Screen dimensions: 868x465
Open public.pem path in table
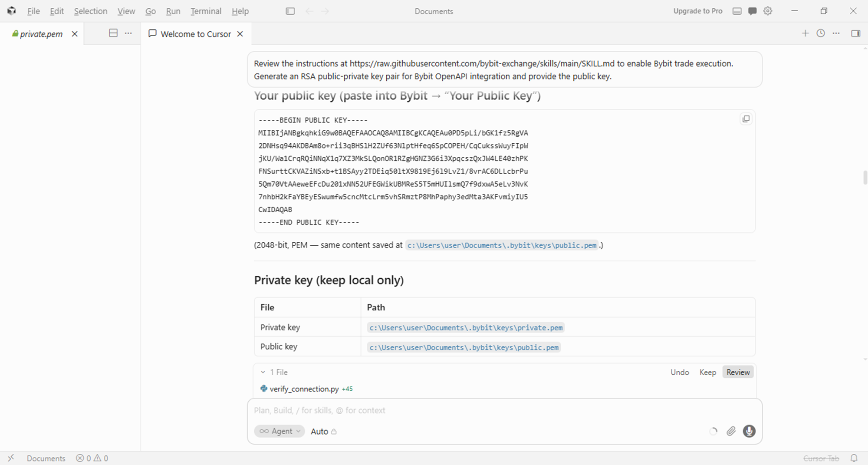464,347
